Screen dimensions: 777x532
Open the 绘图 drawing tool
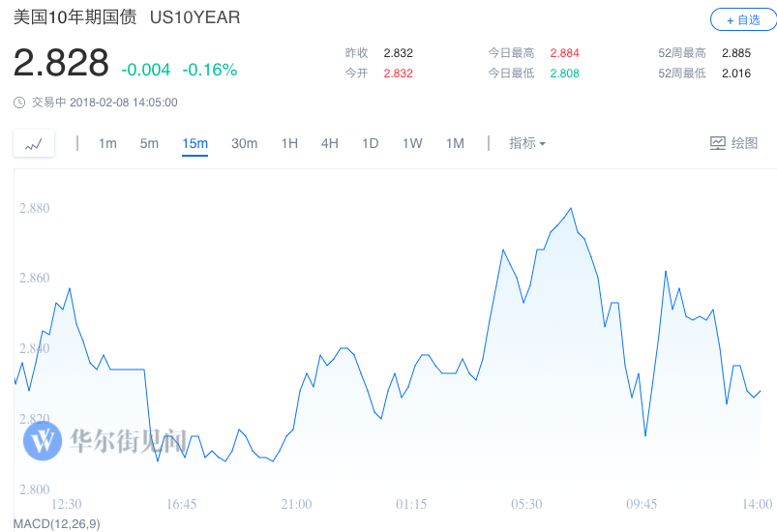pyautogui.click(x=733, y=143)
